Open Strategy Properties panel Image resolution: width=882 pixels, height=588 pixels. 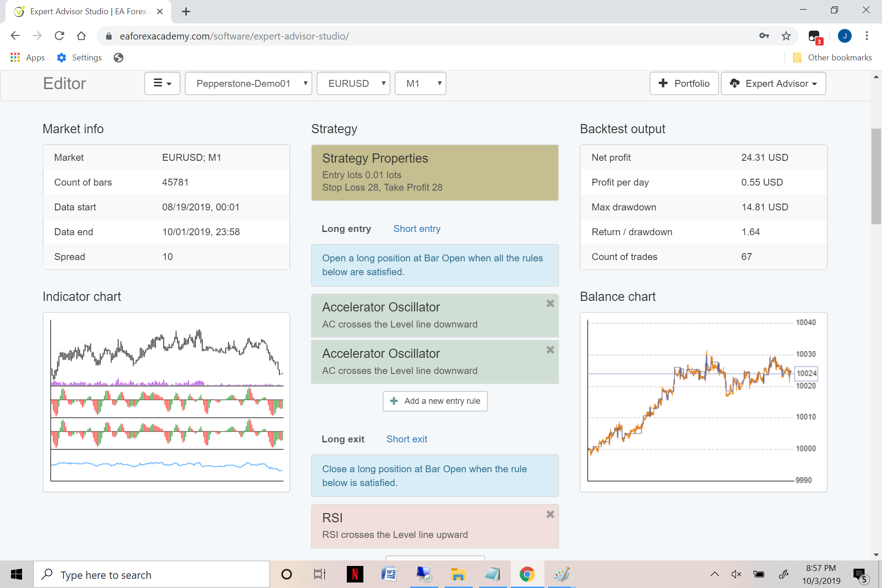click(435, 173)
